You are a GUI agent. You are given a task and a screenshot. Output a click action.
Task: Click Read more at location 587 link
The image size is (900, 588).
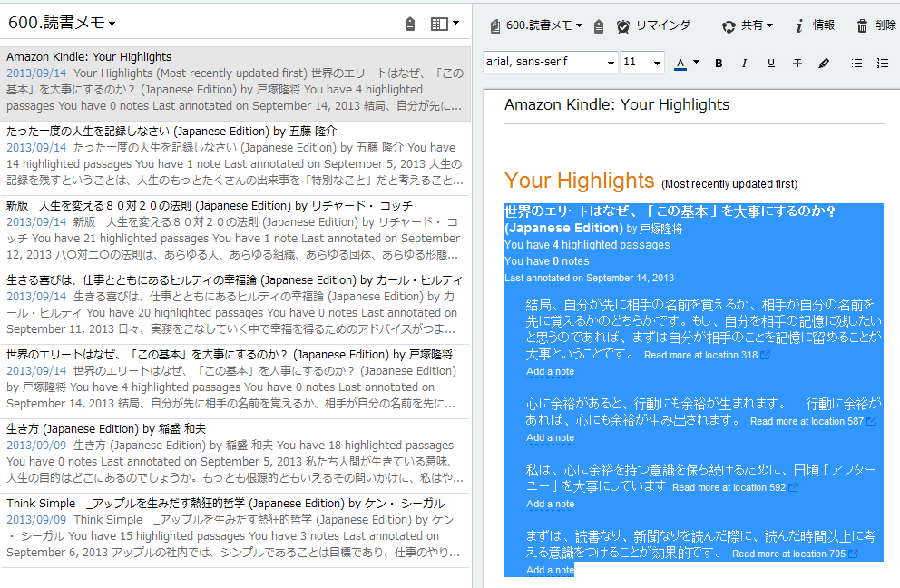tap(807, 421)
